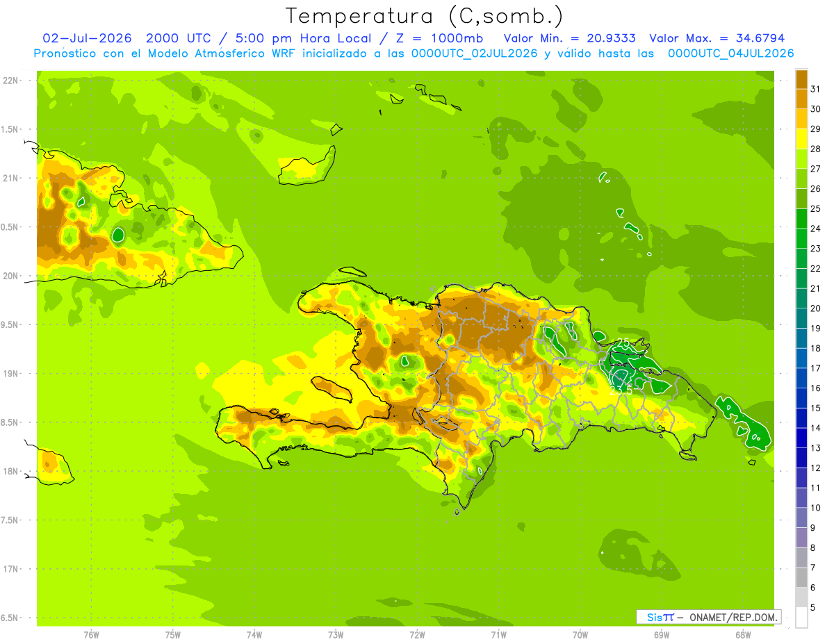Click the "18N" latitude label

[x=11, y=471]
